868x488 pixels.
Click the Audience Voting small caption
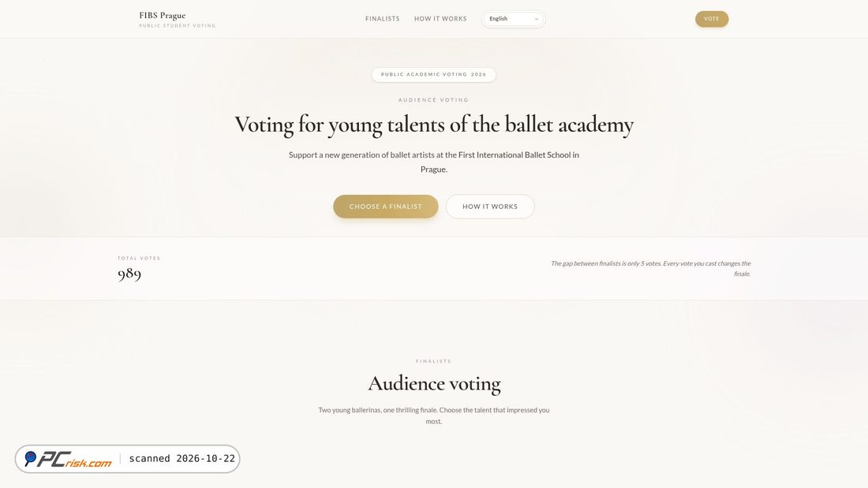pyautogui.click(x=433, y=100)
